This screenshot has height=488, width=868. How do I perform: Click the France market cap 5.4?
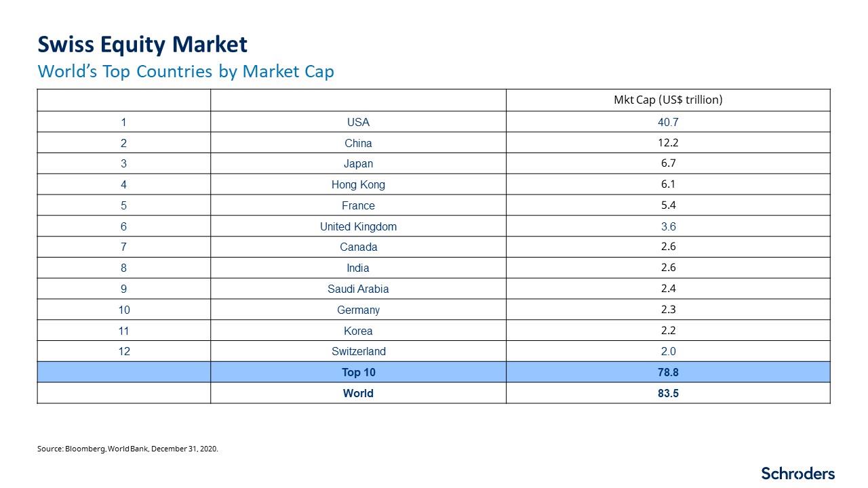[x=667, y=205]
